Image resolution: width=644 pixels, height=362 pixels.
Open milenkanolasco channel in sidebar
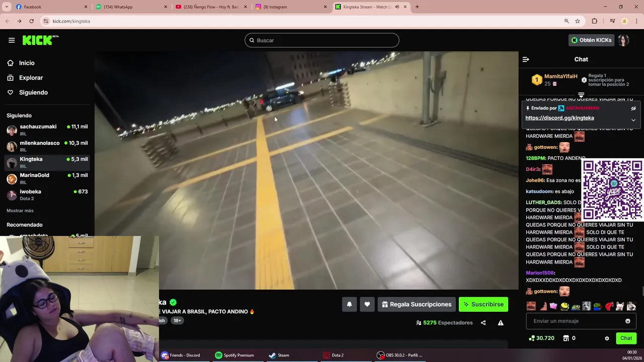click(47, 146)
